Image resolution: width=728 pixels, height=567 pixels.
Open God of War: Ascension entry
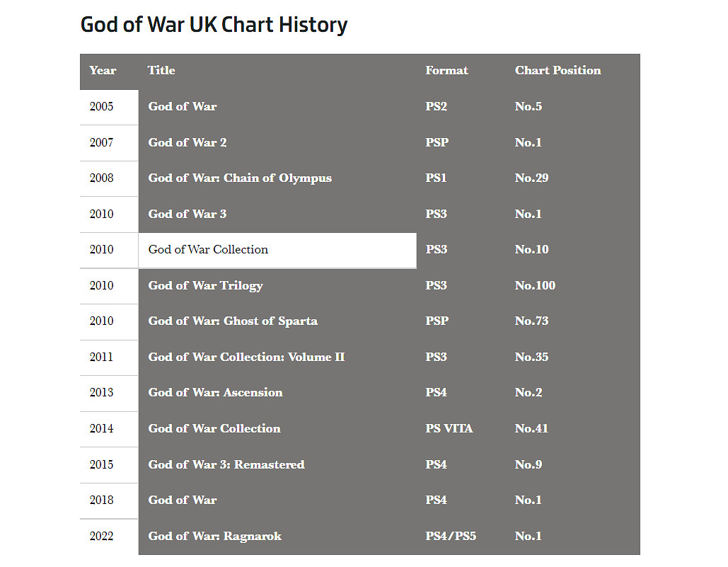pos(215,393)
